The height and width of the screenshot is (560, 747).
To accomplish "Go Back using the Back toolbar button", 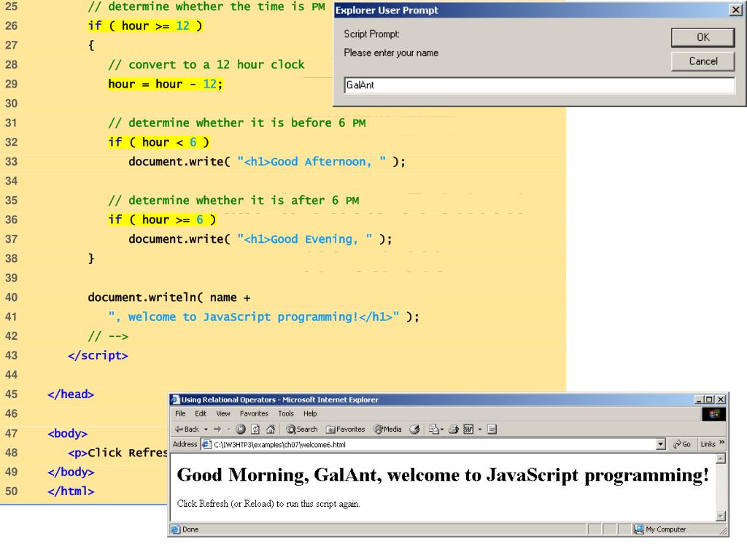I will click(x=187, y=429).
